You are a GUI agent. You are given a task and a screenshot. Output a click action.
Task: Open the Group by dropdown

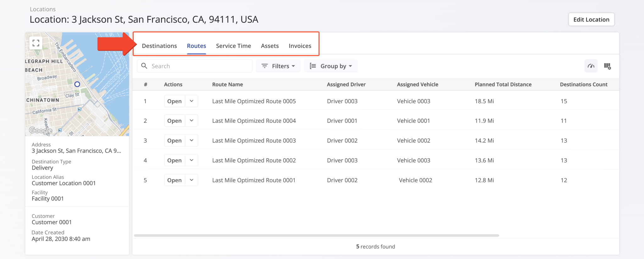(x=331, y=66)
